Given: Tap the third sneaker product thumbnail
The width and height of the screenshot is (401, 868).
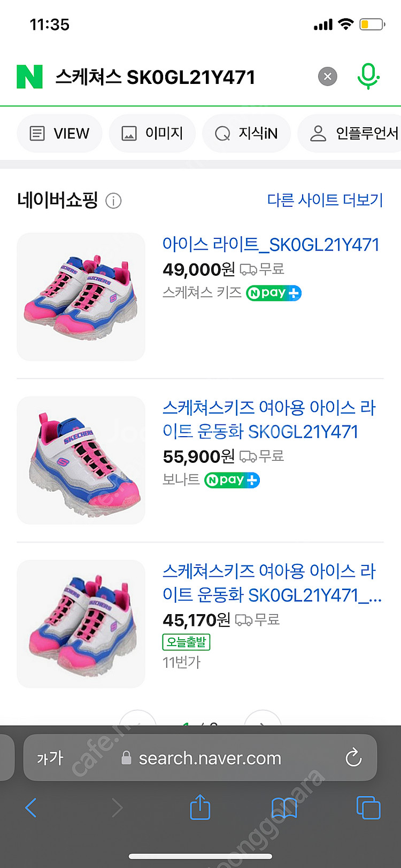Looking at the screenshot, I should [x=81, y=624].
